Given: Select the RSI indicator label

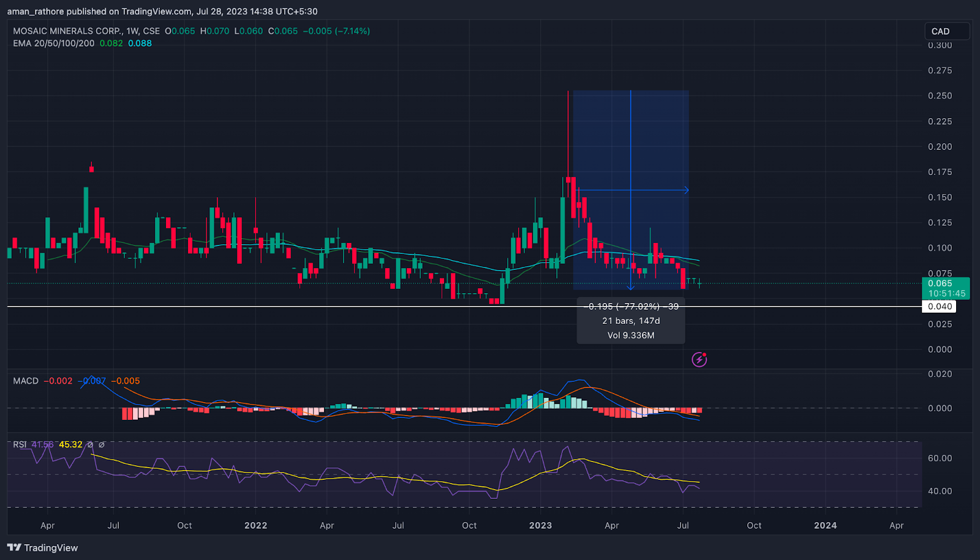Looking at the screenshot, I should [x=20, y=444].
